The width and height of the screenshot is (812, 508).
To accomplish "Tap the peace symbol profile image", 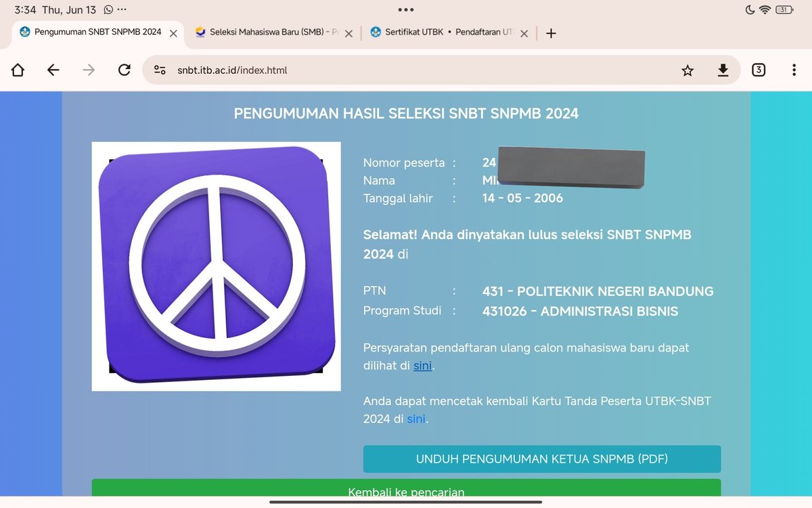I will click(x=217, y=266).
